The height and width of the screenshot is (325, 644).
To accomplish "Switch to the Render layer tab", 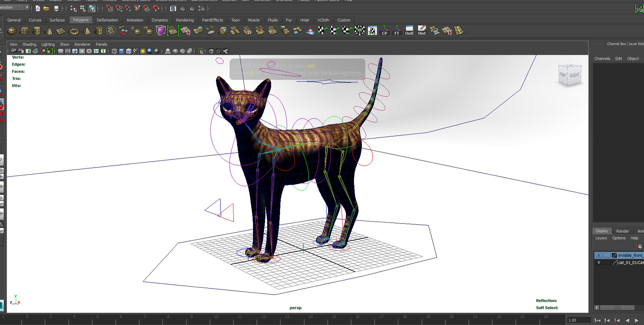I will (623, 231).
